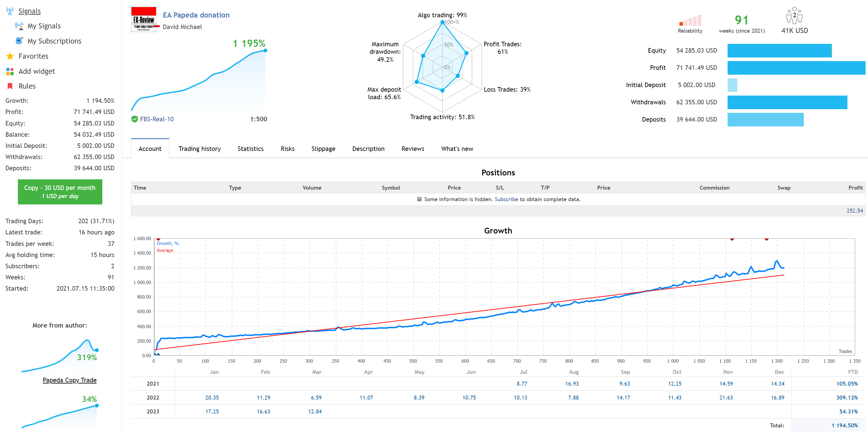Image resolution: width=868 pixels, height=434 pixels.
Task: Click the Profit blue bar
Action: pyautogui.click(x=796, y=68)
